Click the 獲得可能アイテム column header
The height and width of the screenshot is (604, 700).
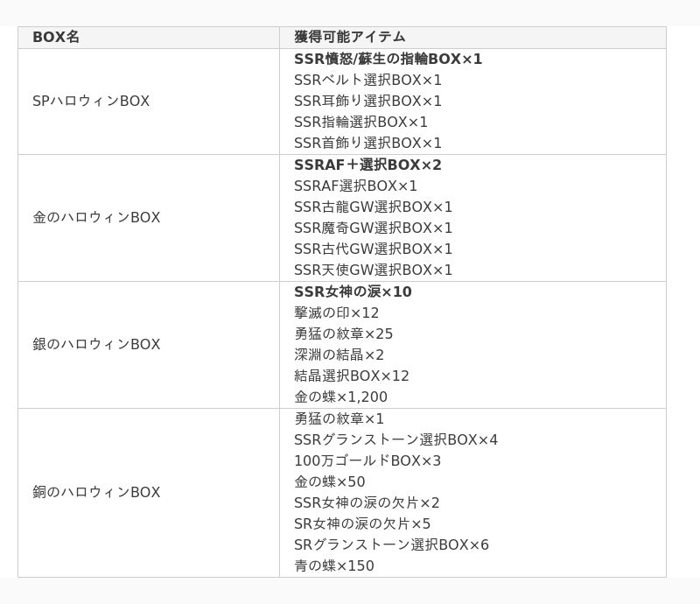coord(349,37)
